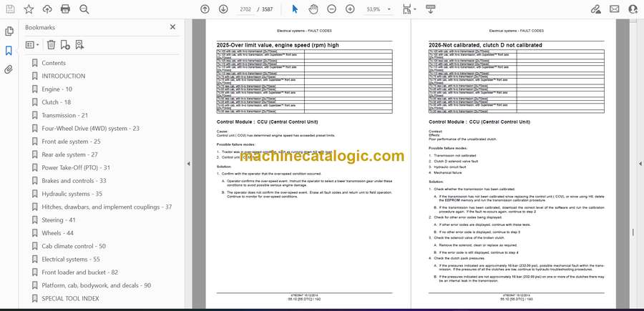Viewport: 644px width, 311px height.
Task: Open the Contents bookmark
Action: (x=54, y=63)
